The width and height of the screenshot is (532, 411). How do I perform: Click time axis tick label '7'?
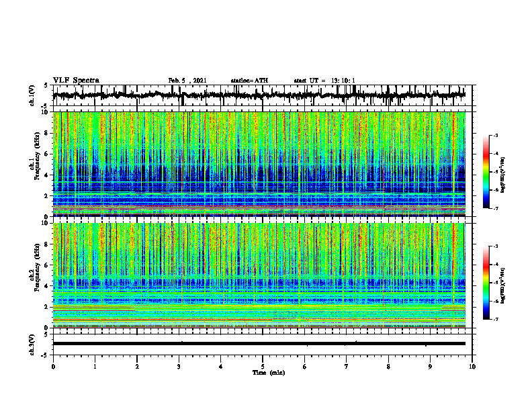[x=347, y=367]
